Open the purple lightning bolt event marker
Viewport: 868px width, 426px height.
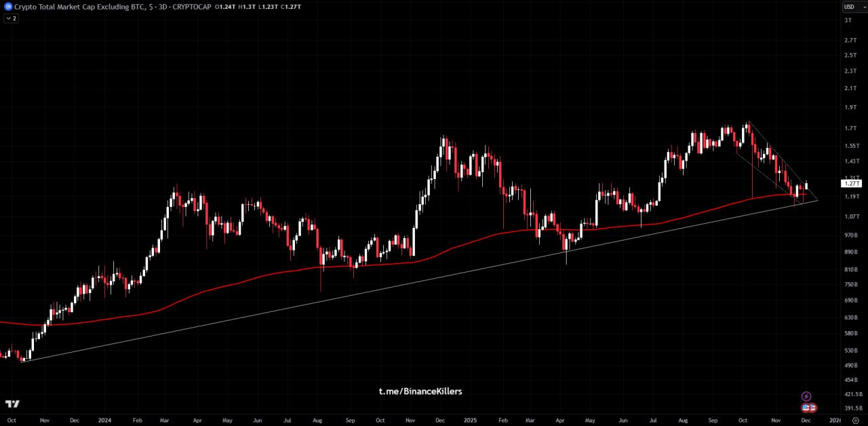806,396
